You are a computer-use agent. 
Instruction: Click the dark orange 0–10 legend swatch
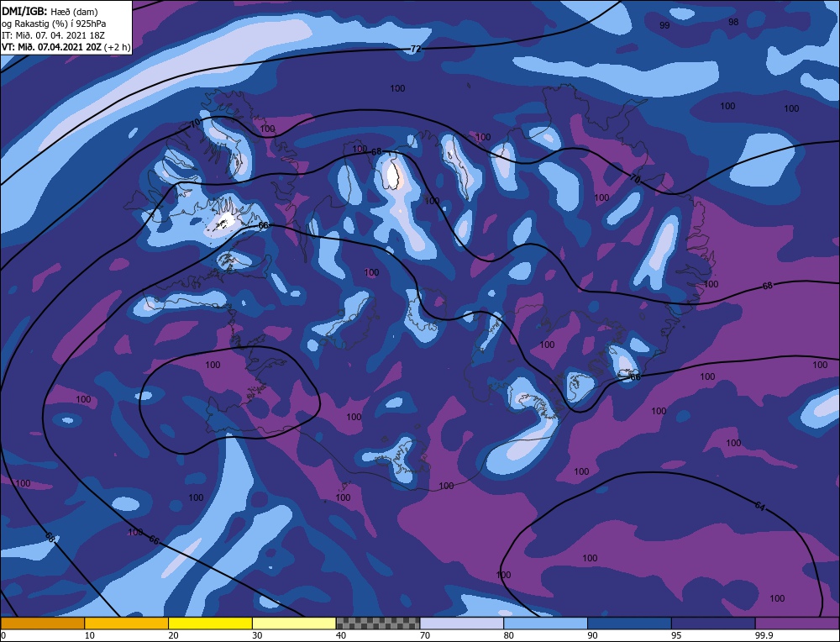[42, 623]
